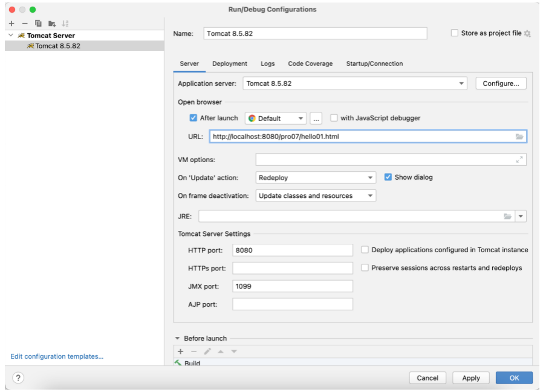This screenshot has width=543, height=392.
Task: Select Build task in Before launch list
Action: (353, 363)
